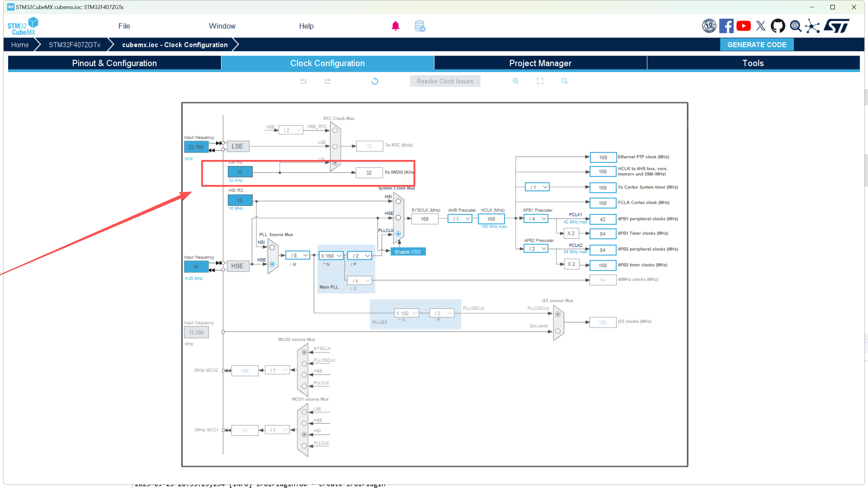Open the Cortex System timer divider dropdown
This screenshot has height=488, width=868.
537,187
